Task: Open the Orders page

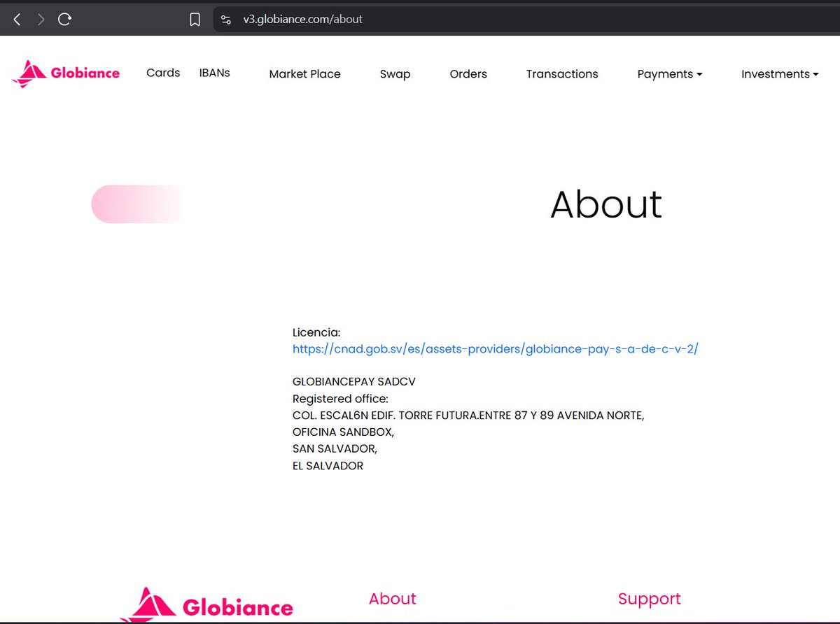Action: point(468,74)
